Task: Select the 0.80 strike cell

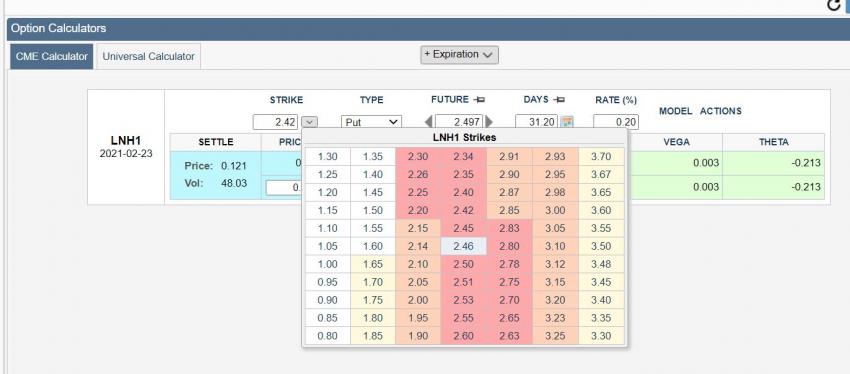Action: [327, 336]
